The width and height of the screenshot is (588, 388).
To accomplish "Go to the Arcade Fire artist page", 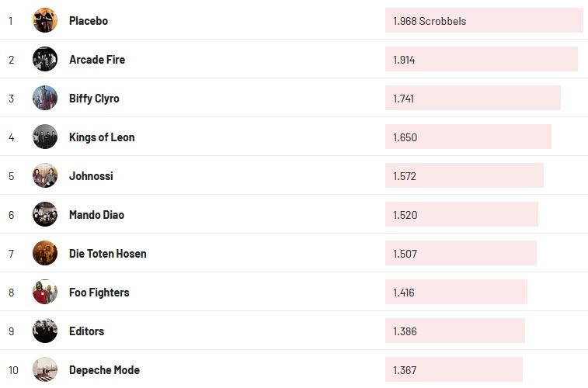I will (97, 60).
